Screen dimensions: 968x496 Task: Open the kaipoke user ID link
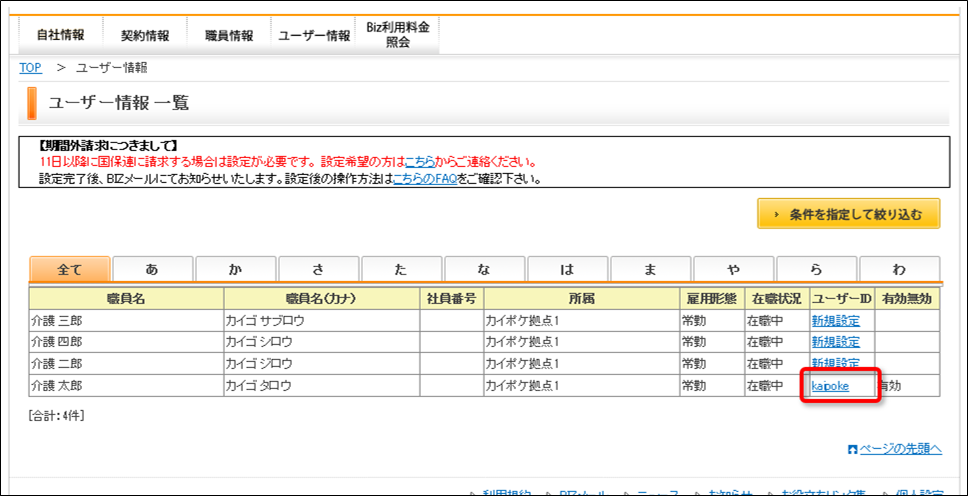[830, 386]
